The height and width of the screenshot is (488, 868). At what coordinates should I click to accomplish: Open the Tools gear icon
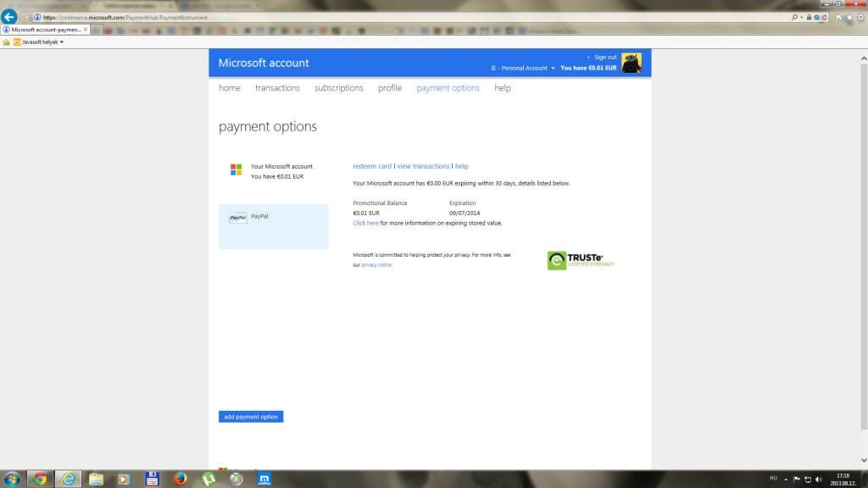pos(861,17)
